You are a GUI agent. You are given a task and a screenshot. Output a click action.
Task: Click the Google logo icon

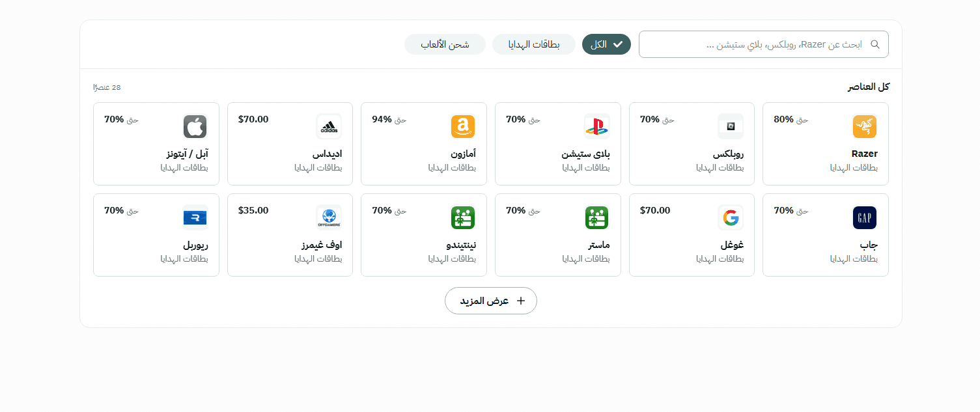coord(731,217)
